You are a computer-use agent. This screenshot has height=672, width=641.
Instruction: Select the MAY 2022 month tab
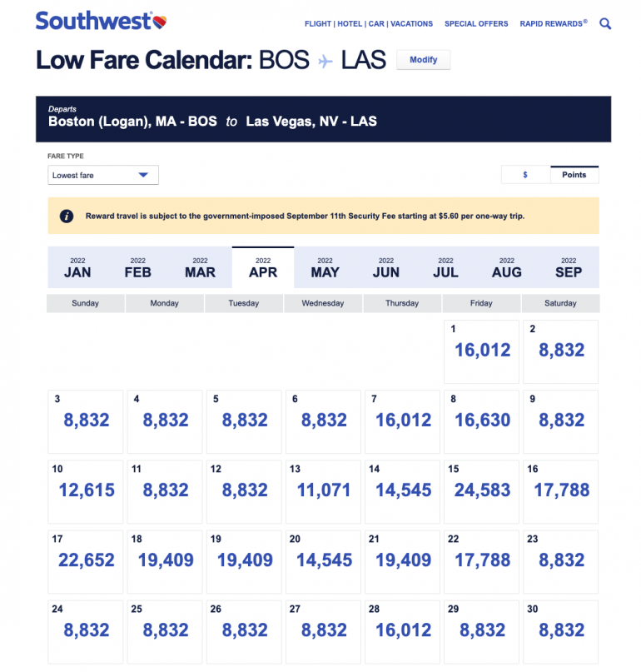[325, 267]
